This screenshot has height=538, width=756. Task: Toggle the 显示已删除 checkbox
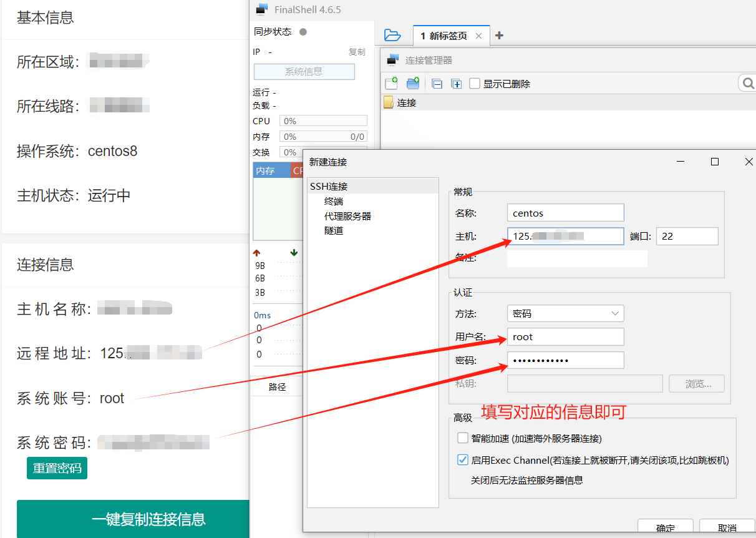point(475,84)
